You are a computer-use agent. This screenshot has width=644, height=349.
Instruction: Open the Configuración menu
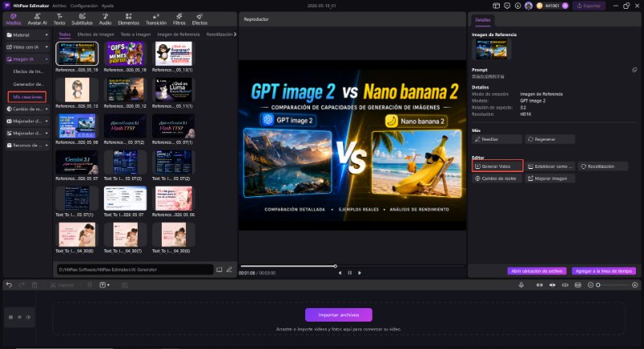coord(84,6)
